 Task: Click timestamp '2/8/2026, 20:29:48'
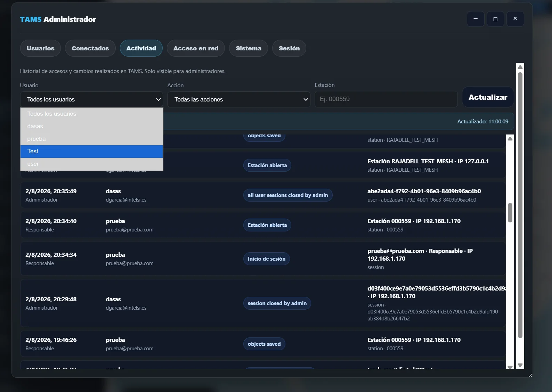click(51, 299)
